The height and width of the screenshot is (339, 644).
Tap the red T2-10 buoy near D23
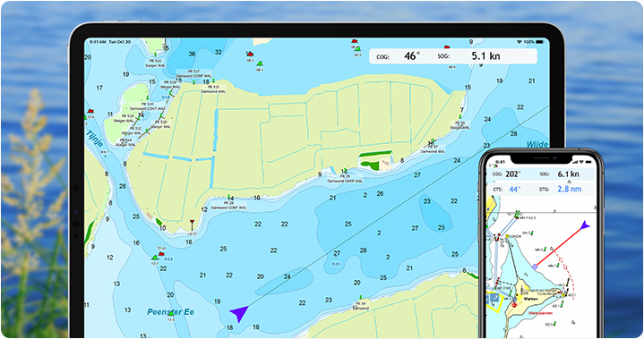click(x=161, y=254)
